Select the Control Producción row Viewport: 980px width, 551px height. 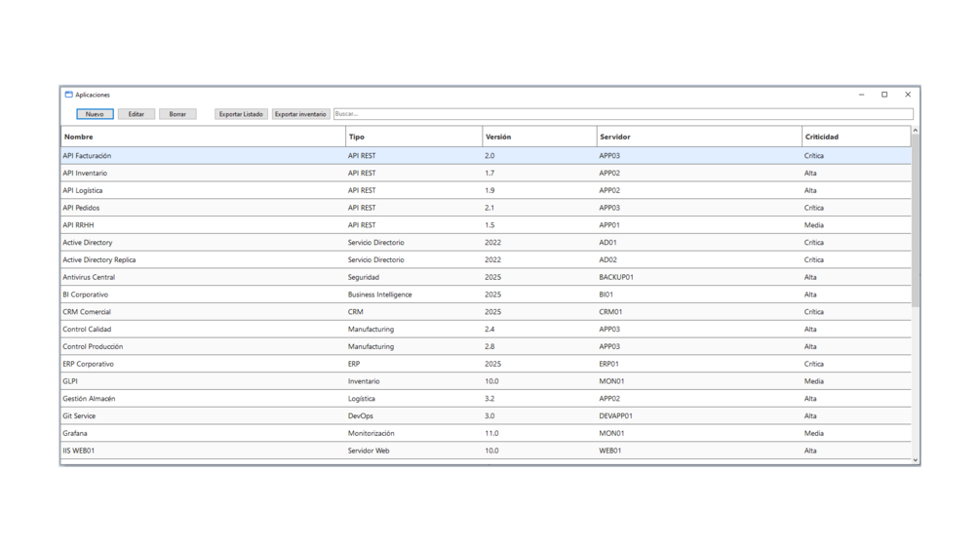[486, 346]
